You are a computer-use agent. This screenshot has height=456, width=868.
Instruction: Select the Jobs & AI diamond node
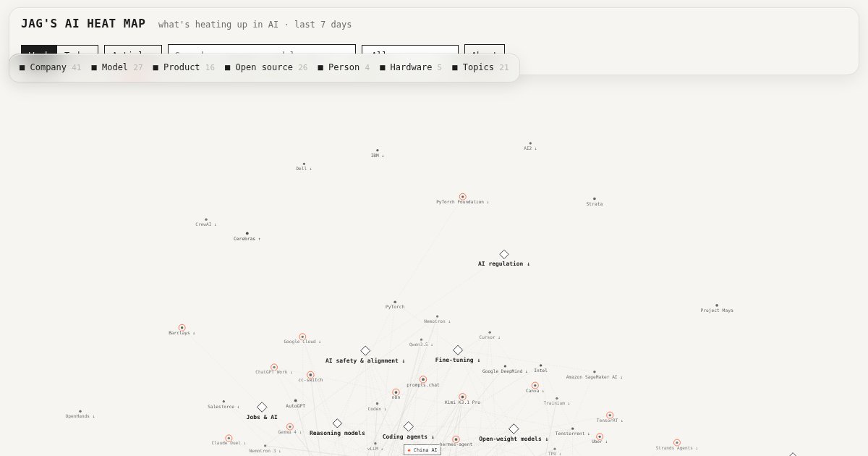click(262, 407)
